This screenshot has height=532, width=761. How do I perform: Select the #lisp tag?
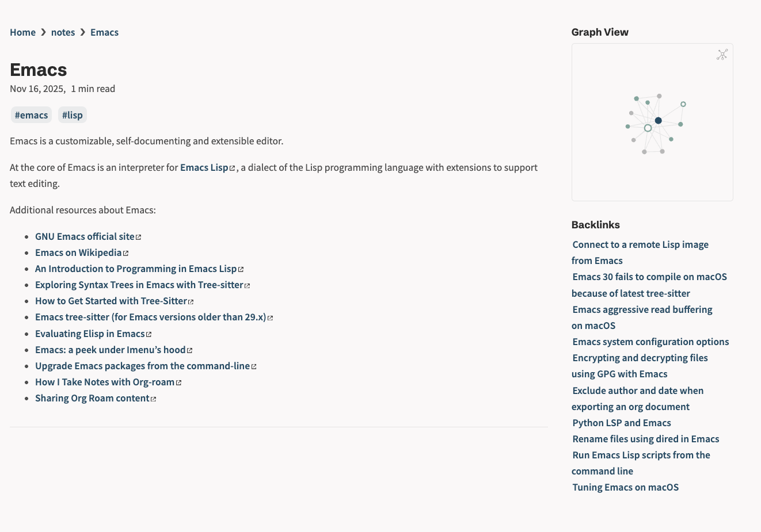73,115
